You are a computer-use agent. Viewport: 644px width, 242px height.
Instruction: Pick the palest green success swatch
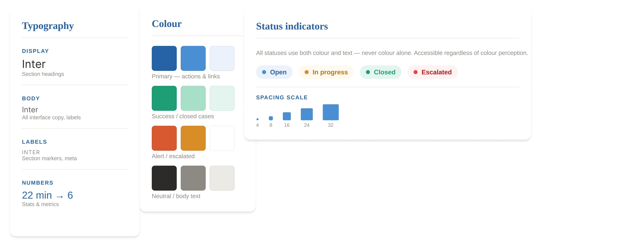point(222,98)
